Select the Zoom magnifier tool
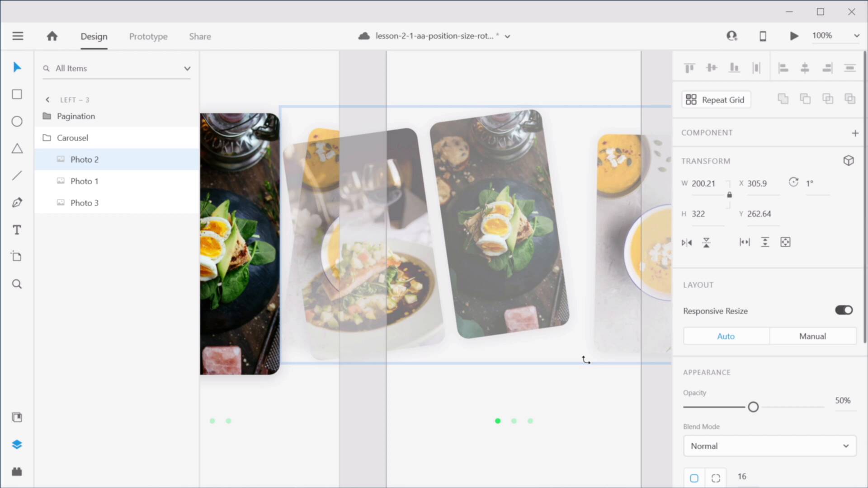868x488 pixels. click(17, 284)
